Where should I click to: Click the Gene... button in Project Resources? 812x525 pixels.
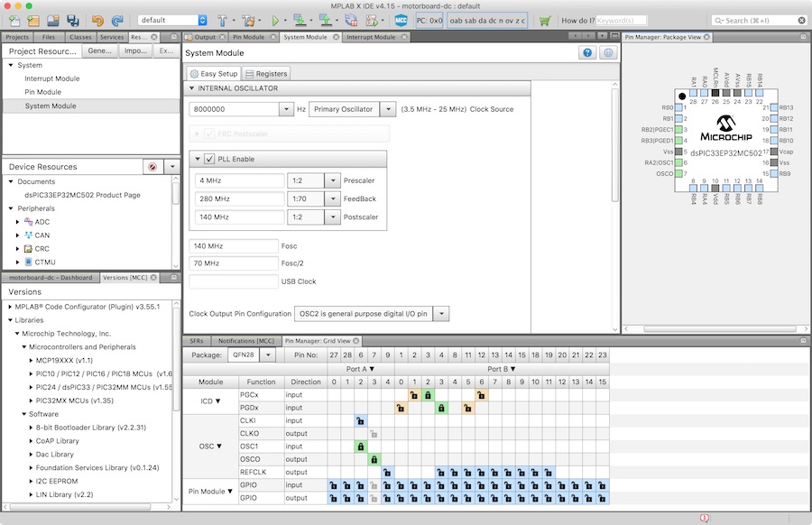pos(99,51)
